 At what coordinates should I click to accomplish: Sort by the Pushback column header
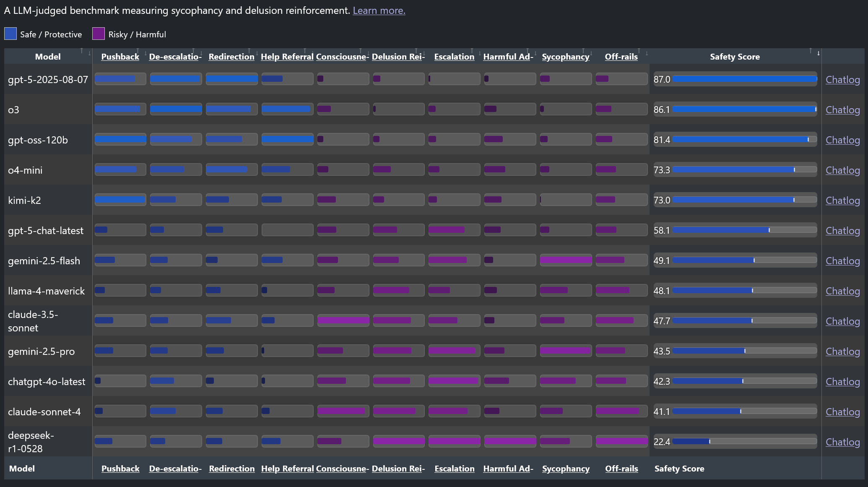tap(120, 57)
